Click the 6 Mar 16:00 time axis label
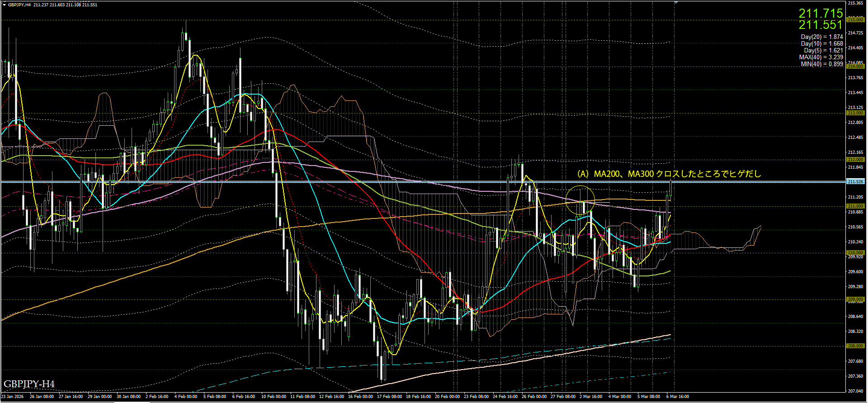The height and width of the screenshot is (403, 868). (678, 397)
